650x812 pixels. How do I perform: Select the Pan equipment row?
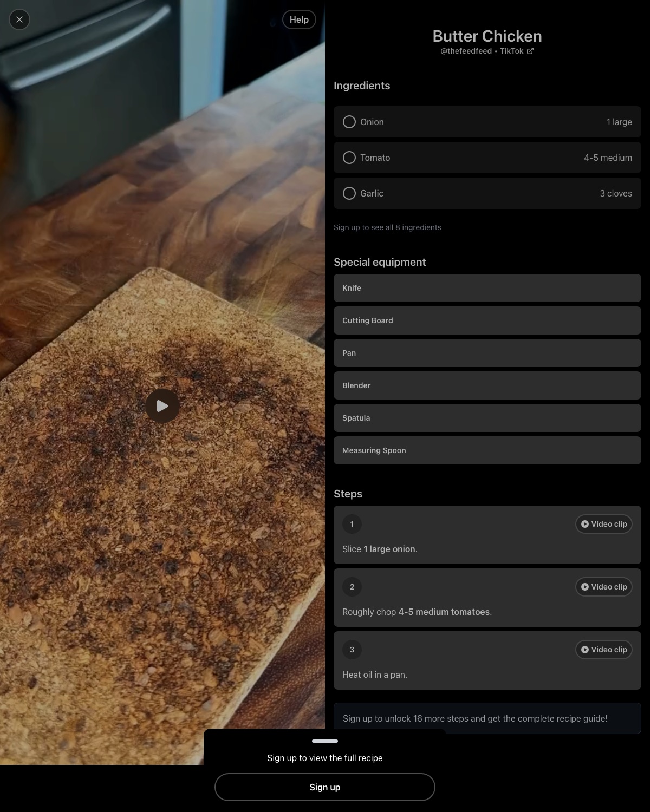[x=487, y=353]
